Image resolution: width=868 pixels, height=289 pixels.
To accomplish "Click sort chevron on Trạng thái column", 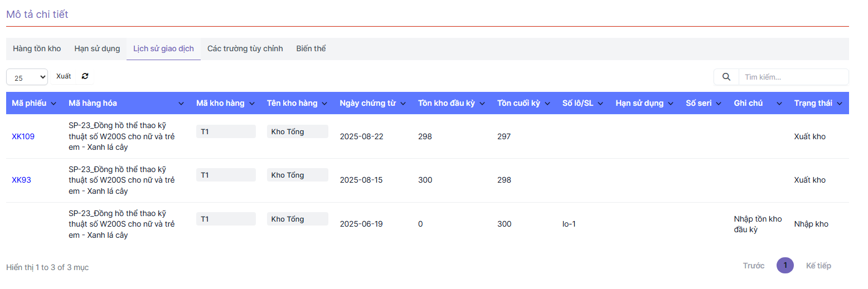I will (x=840, y=104).
